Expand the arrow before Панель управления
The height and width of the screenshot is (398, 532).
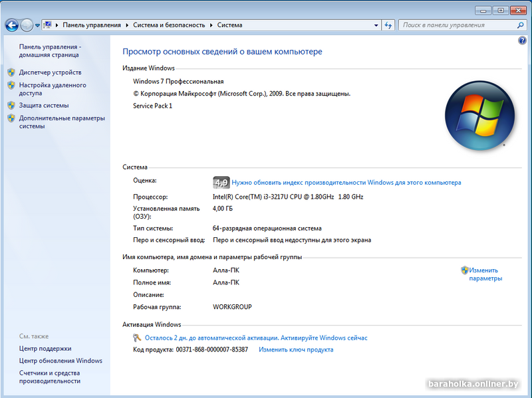(57, 25)
